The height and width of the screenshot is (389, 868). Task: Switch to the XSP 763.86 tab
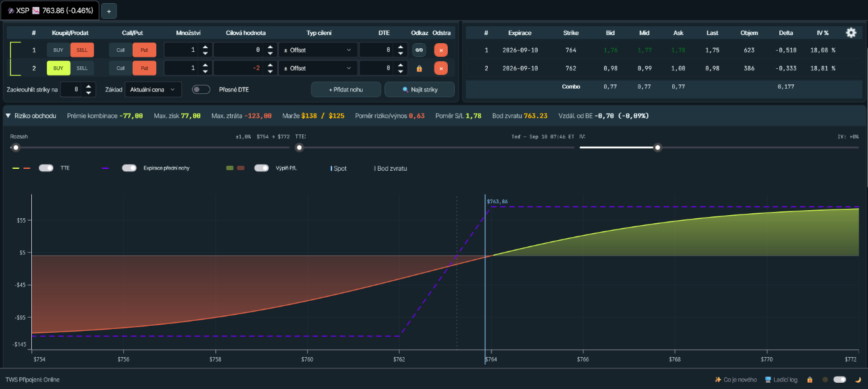click(49, 11)
